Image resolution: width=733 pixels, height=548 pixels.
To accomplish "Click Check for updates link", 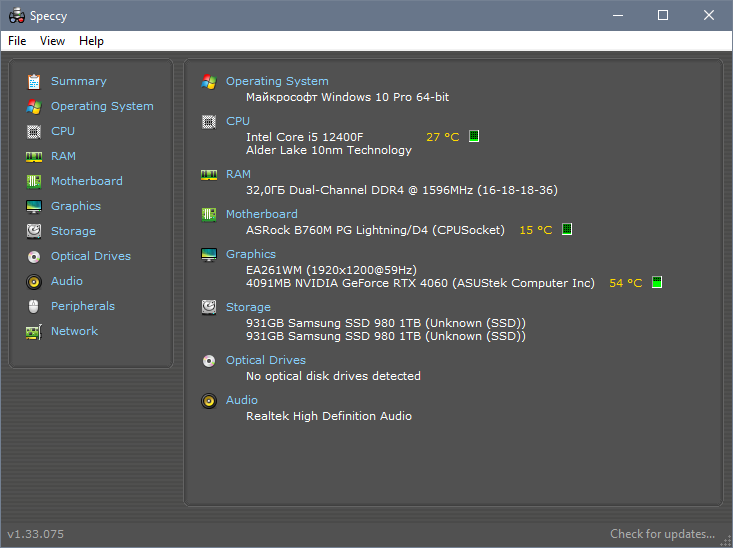I will pyautogui.click(x=662, y=534).
